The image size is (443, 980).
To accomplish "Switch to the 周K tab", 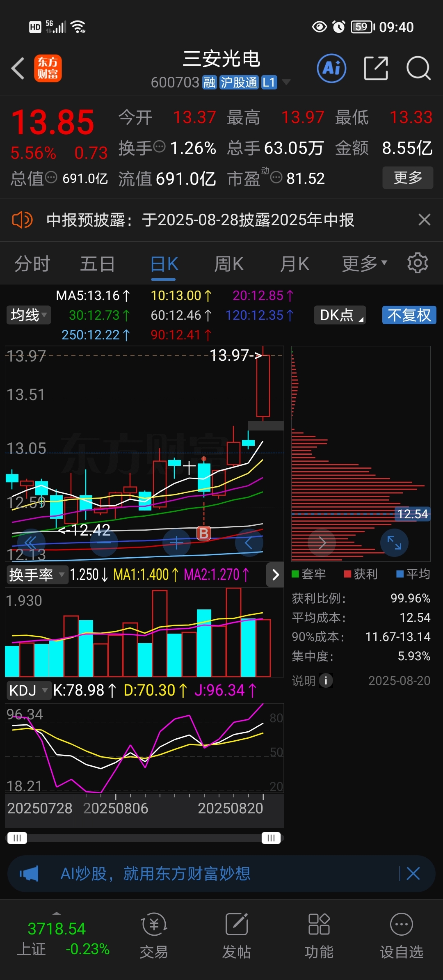I will [x=229, y=263].
